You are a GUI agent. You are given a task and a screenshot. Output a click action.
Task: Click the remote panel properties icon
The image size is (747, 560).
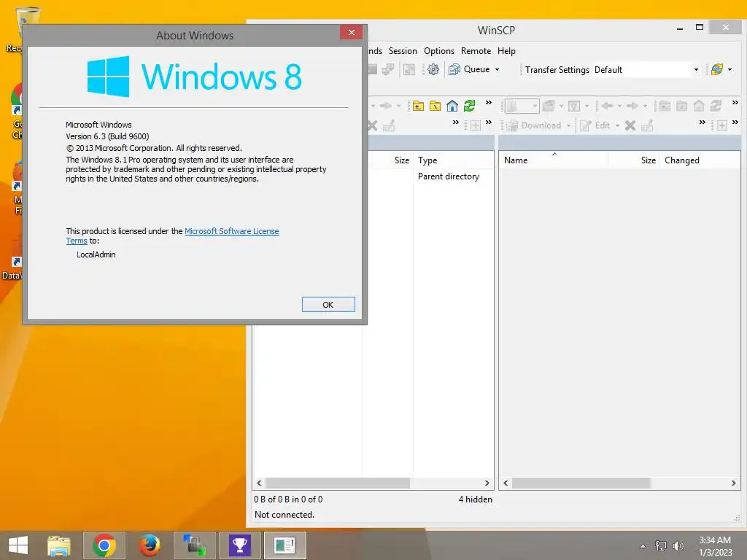click(647, 125)
